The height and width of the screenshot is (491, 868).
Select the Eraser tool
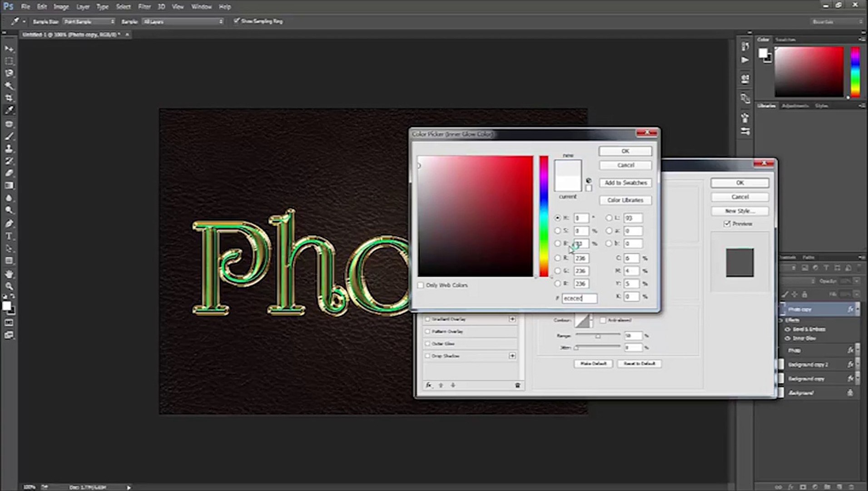tap(9, 173)
